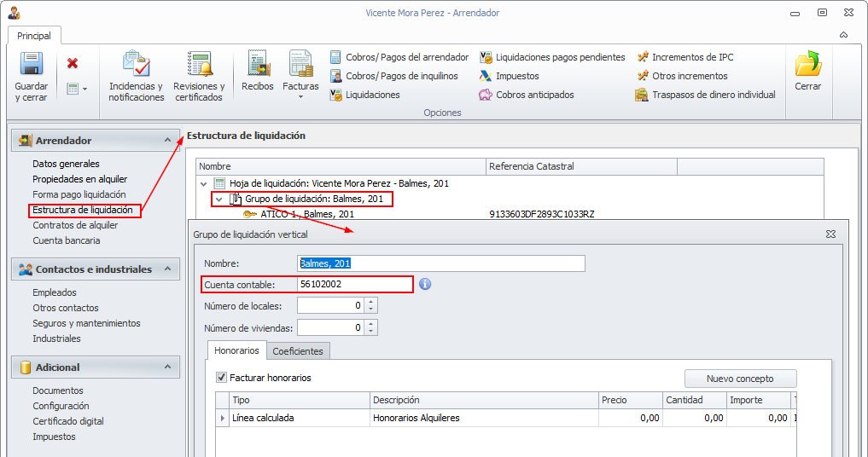Click Guardar y cerrar save icon
The height and width of the screenshot is (457, 868).
(x=31, y=64)
